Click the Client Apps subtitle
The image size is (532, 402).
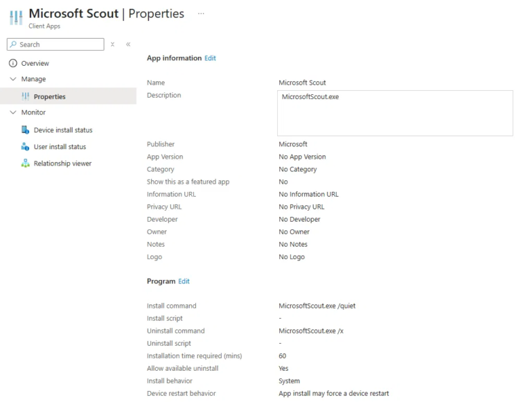pos(44,26)
